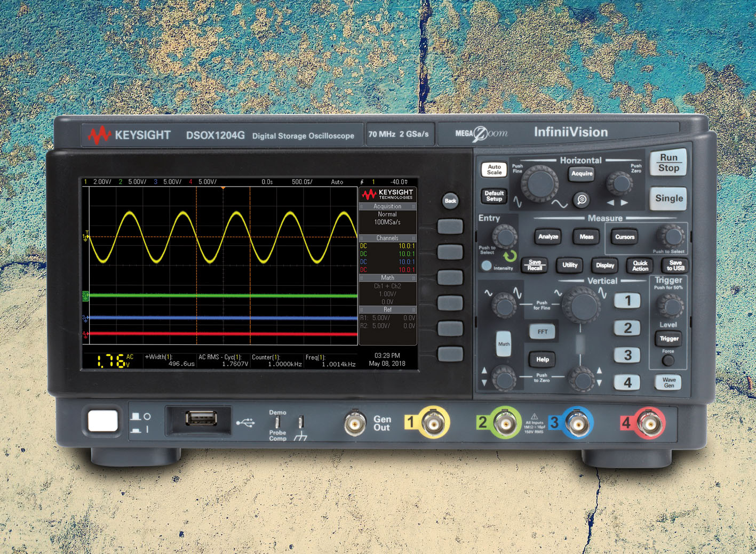The height and width of the screenshot is (554, 756).
Task: Push the round Force trigger button
Action: tap(667, 360)
